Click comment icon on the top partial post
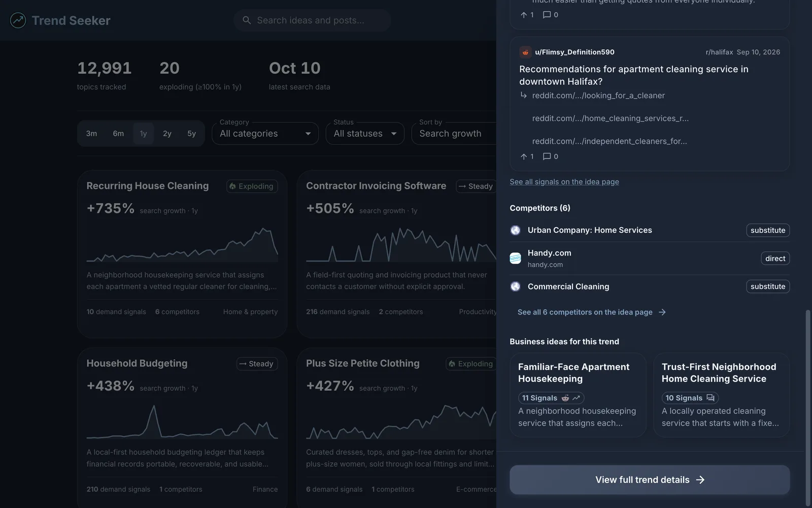Screen dimensions: 812x508 click(x=547, y=15)
